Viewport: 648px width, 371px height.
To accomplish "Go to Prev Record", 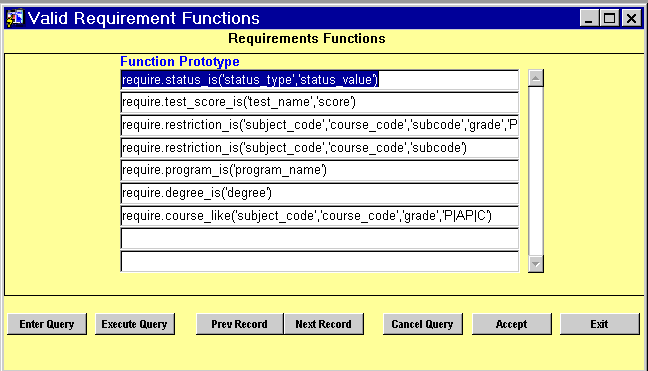I will pos(240,324).
